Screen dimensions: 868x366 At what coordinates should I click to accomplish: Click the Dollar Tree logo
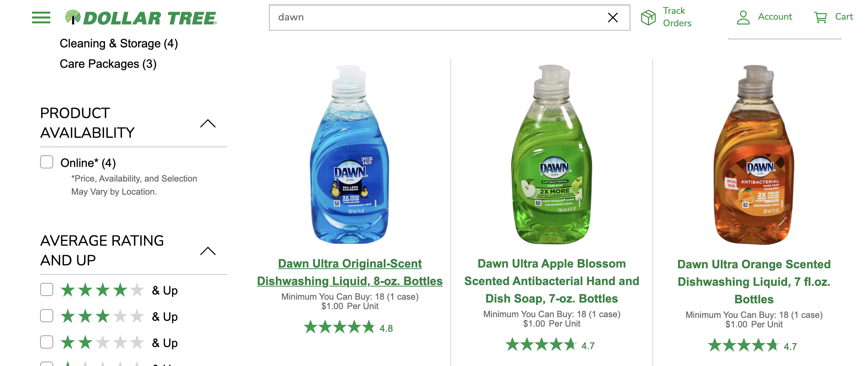click(141, 17)
